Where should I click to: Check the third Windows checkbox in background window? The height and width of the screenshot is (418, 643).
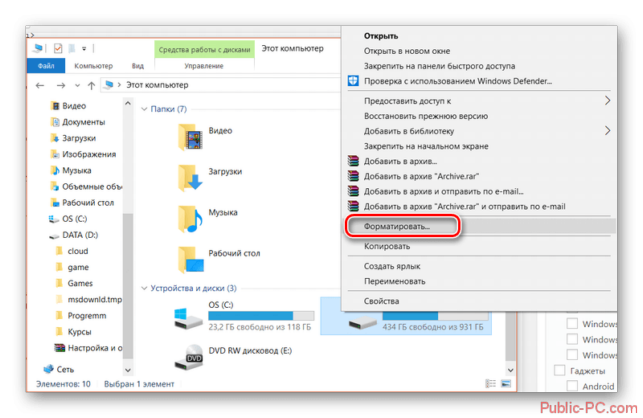click(x=572, y=354)
